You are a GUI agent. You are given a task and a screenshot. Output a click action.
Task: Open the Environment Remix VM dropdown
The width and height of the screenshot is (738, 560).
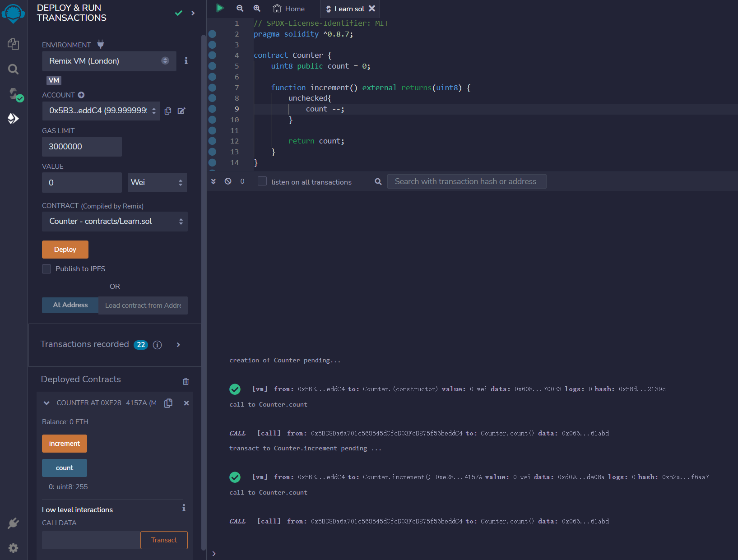[x=109, y=61]
